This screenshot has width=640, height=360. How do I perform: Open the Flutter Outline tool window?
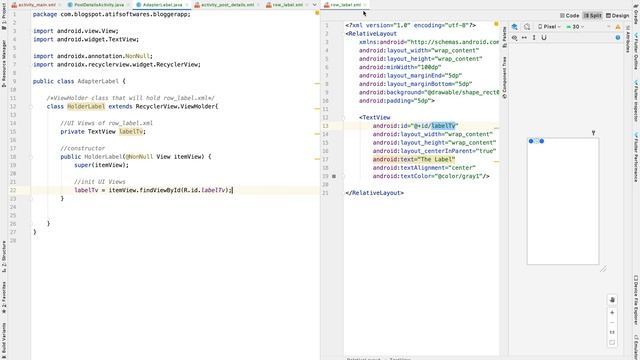coord(636,52)
